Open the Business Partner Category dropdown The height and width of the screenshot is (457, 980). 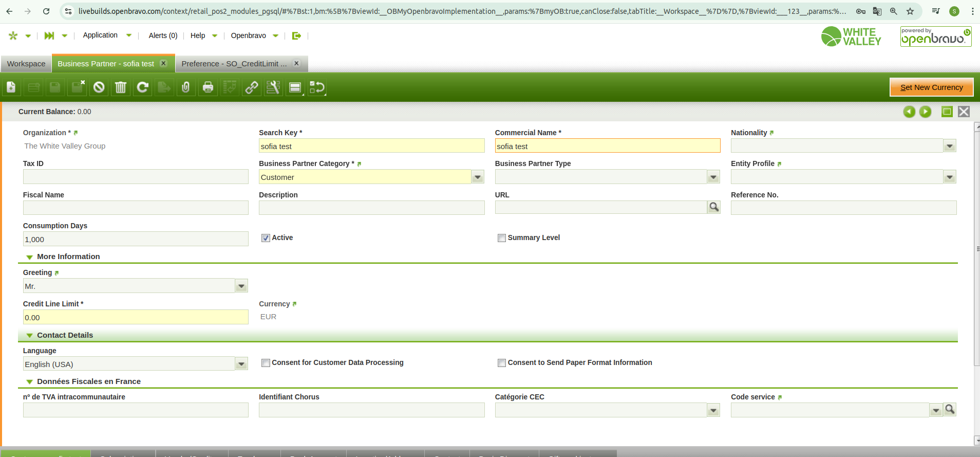point(478,177)
